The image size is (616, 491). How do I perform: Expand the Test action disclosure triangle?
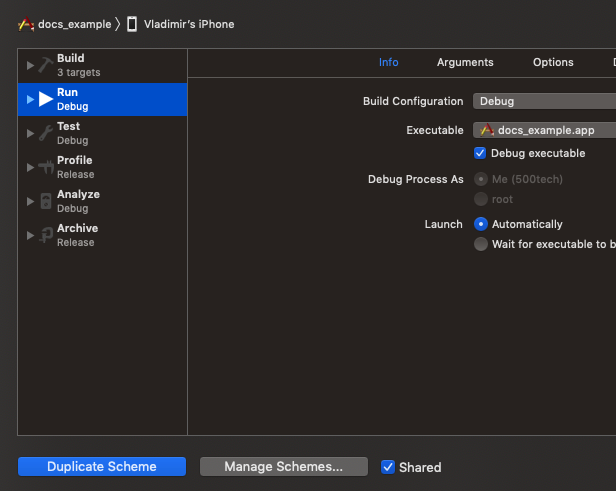coord(30,133)
